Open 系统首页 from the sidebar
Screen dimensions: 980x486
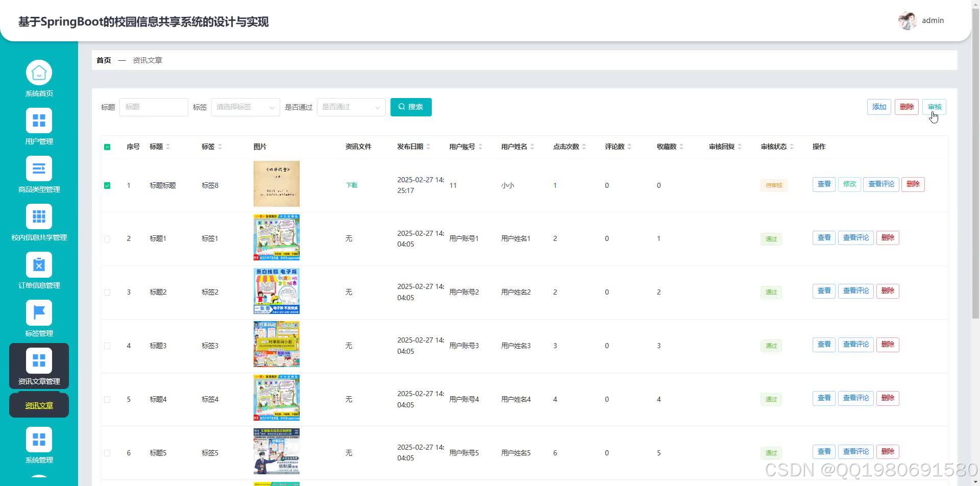click(x=39, y=78)
